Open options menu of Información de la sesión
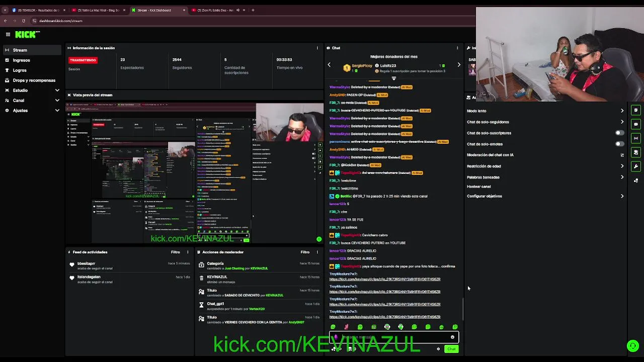The height and width of the screenshot is (362, 644). pos(317,48)
